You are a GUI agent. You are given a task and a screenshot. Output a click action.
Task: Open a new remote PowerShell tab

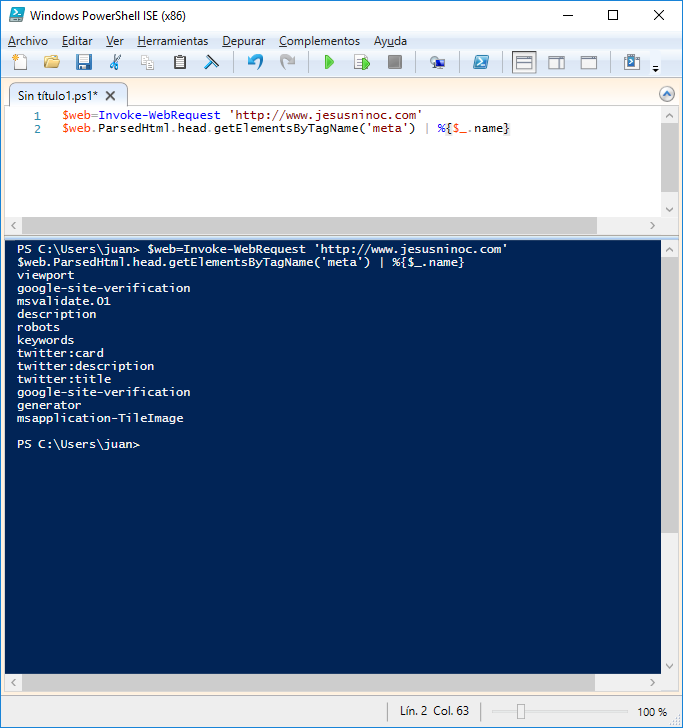[x=437, y=62]
